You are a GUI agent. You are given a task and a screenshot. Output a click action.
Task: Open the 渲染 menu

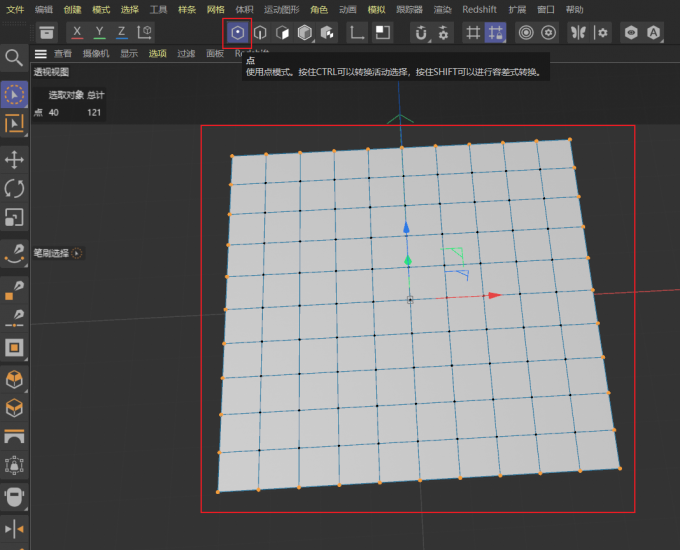(x=443, y=10)
